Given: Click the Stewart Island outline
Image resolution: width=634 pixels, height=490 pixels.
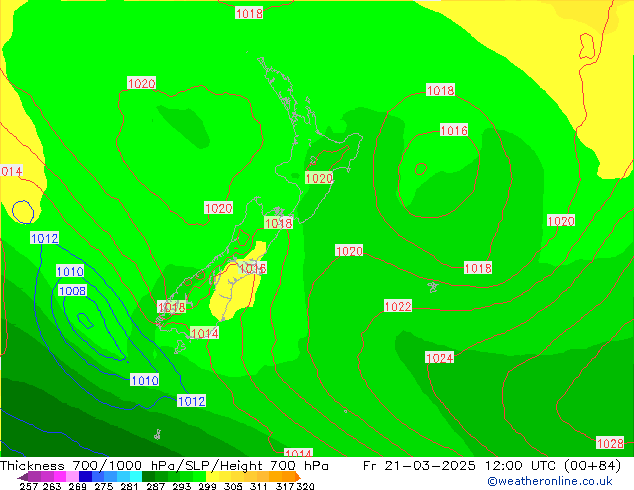Looking at the screenshot, I should [180, 346].
